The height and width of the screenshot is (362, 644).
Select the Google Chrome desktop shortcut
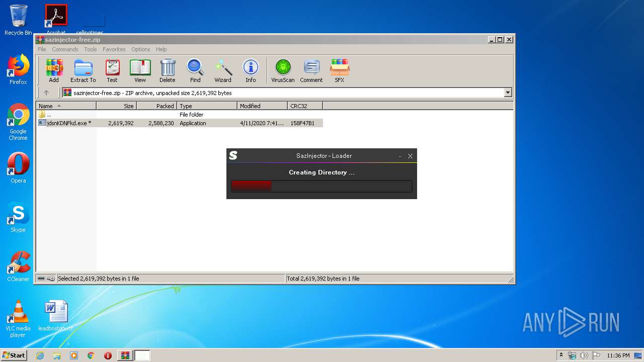point(18,122)
